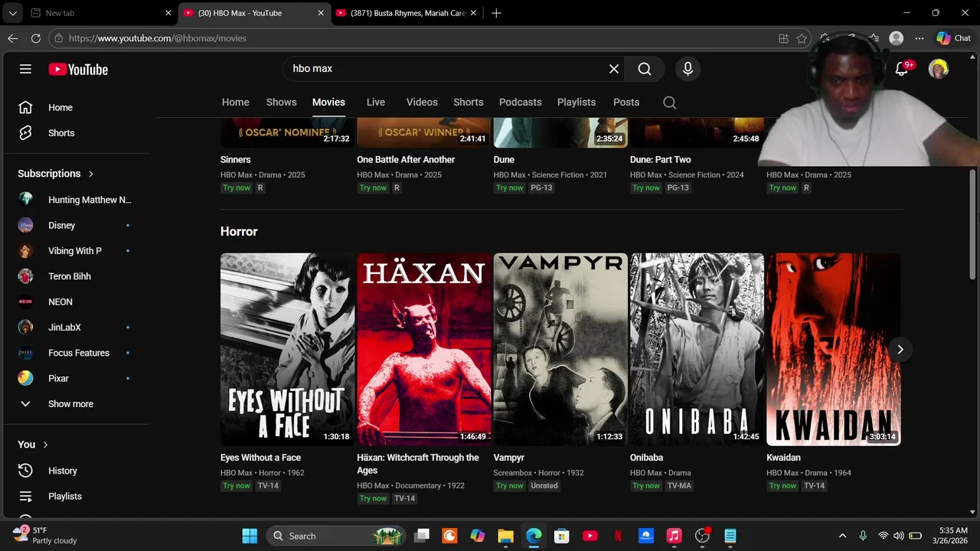980x551 pixels.
Task: Start voice search with the microphone icon
Action: pos(688,69)
